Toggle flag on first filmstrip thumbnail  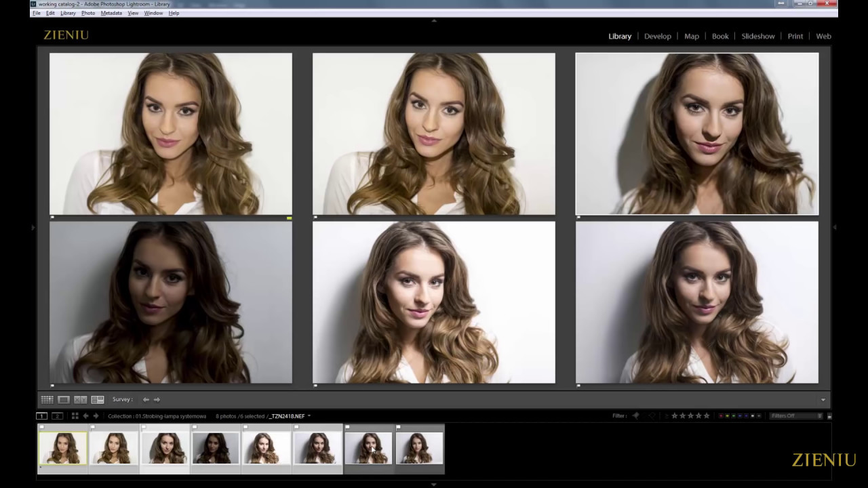(41, 427)
